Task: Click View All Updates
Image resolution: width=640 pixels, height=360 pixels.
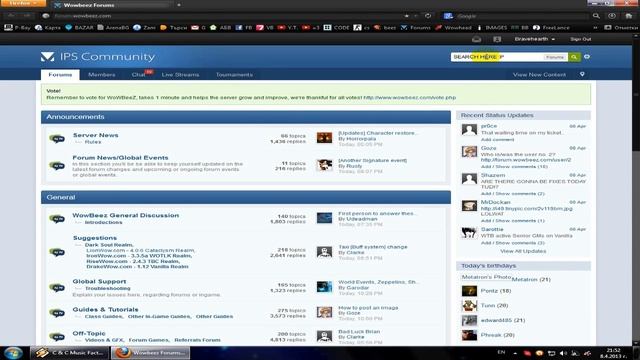Action: coord(523,251)
